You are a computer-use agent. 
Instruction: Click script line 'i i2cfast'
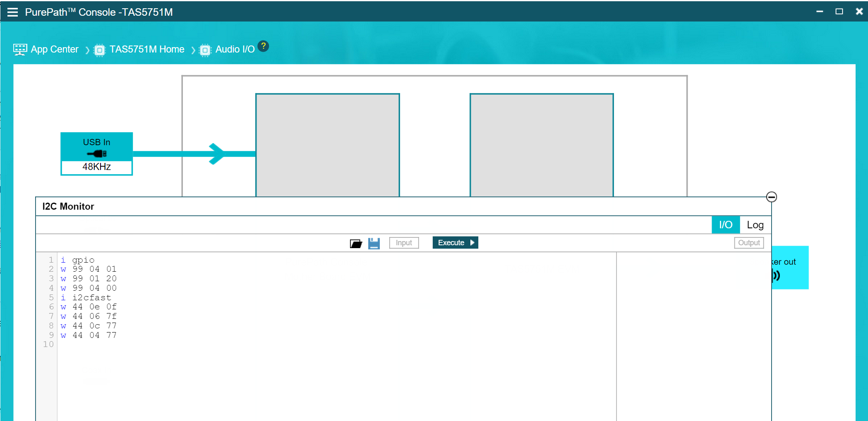click(86, 298)
